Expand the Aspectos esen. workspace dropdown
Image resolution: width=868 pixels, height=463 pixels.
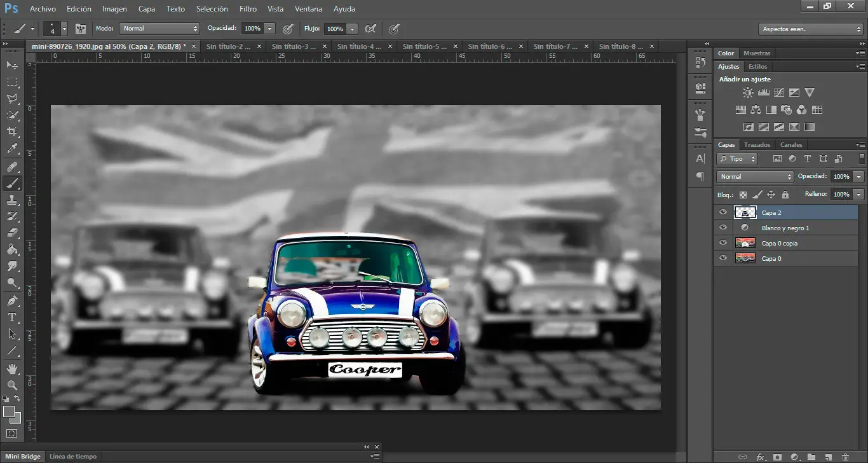click(811, 29)
